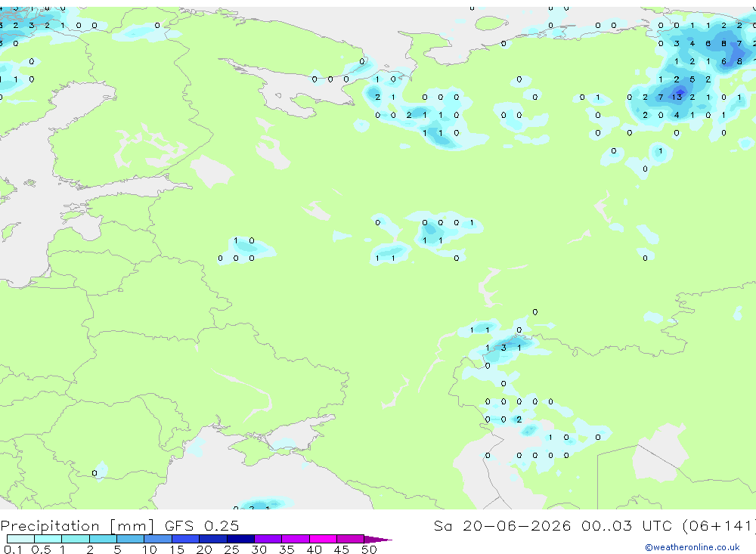
Task: Select the 10–15 mm legend color swatch
Action: pyautogui.click(x=158, y=539)
